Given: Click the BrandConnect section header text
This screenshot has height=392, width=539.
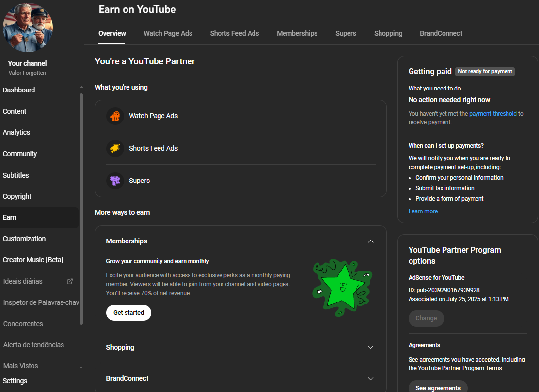Looking at the screenshot, I should [127, 378].
